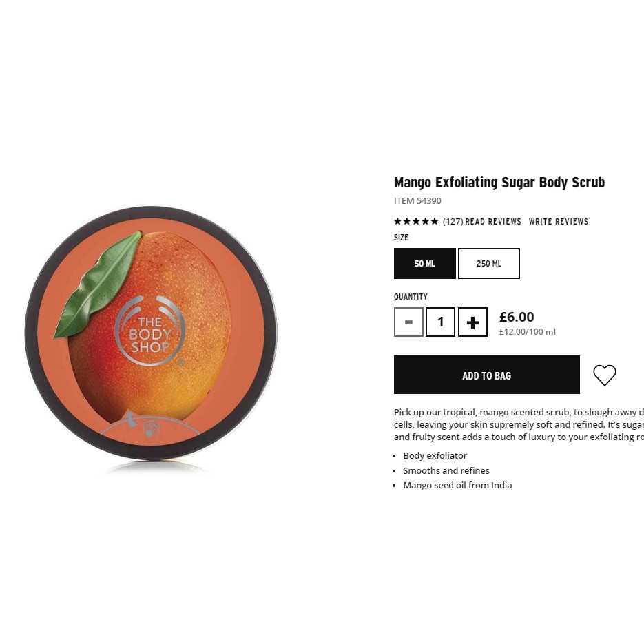
Task: Click the ITEM 54390 number text
Action: [417, 201]
